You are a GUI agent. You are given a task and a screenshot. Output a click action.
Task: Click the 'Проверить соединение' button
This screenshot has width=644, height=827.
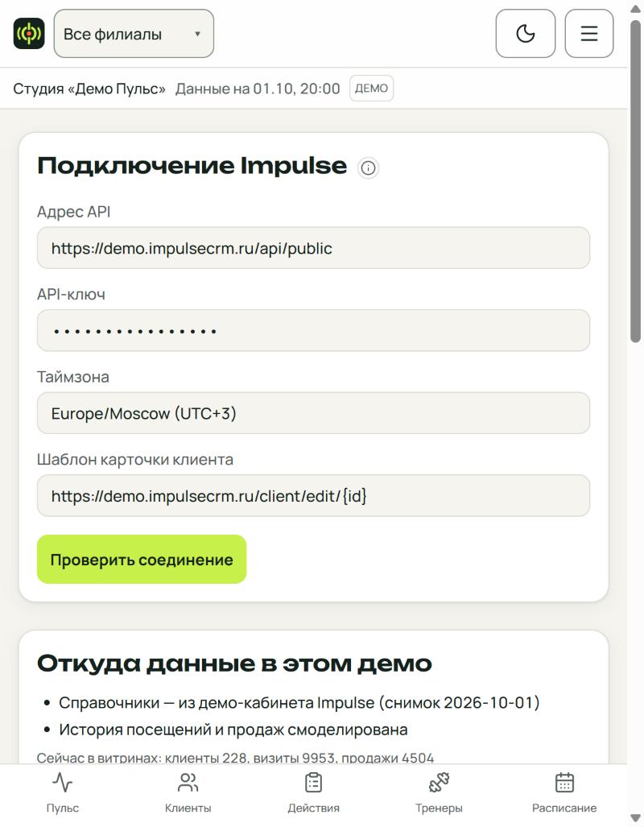click(142, 560)
